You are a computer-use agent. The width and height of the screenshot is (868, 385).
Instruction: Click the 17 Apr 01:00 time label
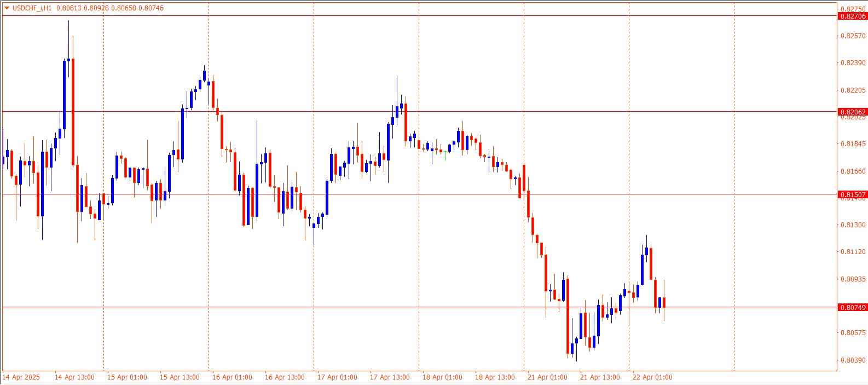337,377
